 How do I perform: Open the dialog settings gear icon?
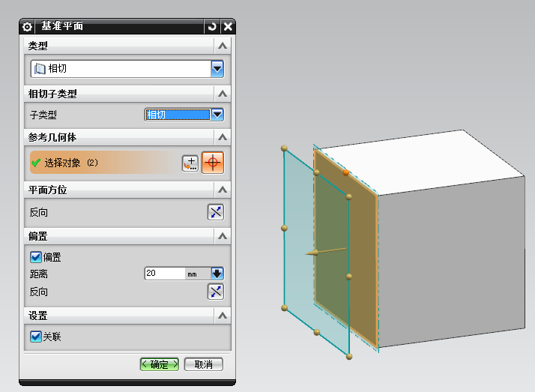27,26
